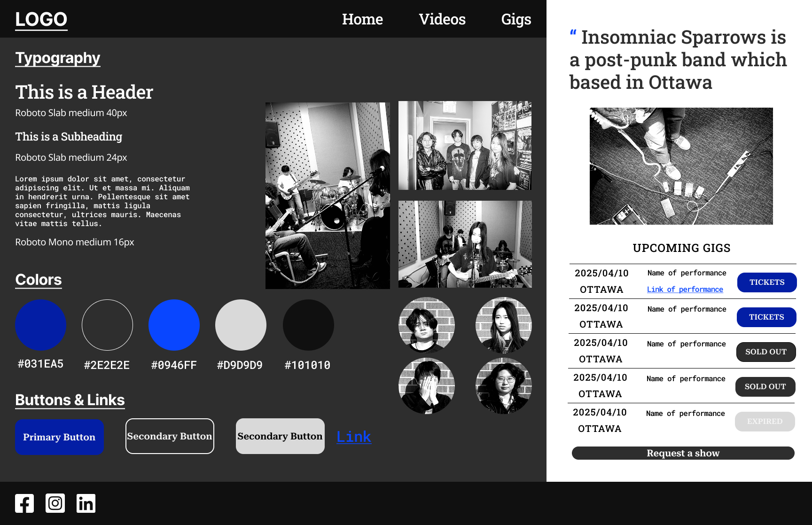Select the #2E2E2E outlined swatch
This screenshot has height=525, width=812.
click(107, 325)
